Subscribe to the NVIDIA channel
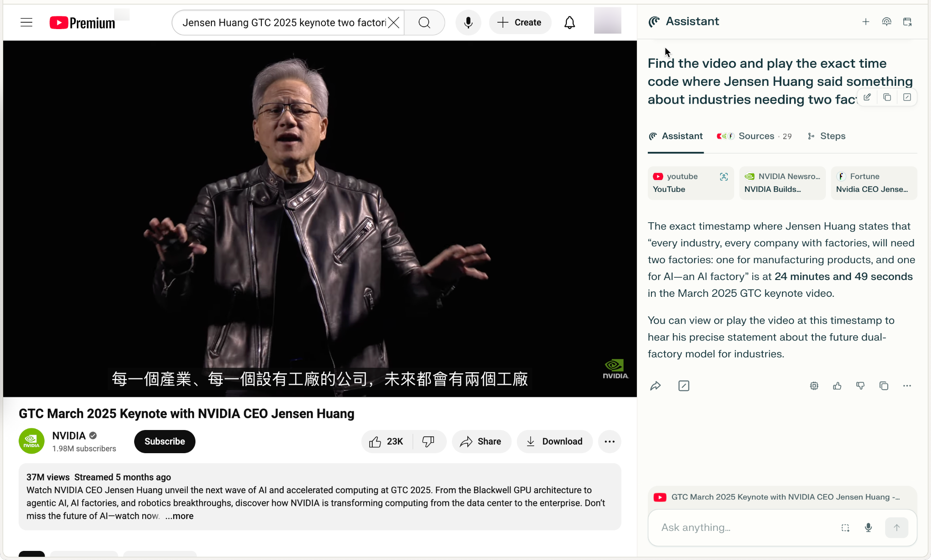The width and height of the screenshot is (931, 560). tap(165, 441)
